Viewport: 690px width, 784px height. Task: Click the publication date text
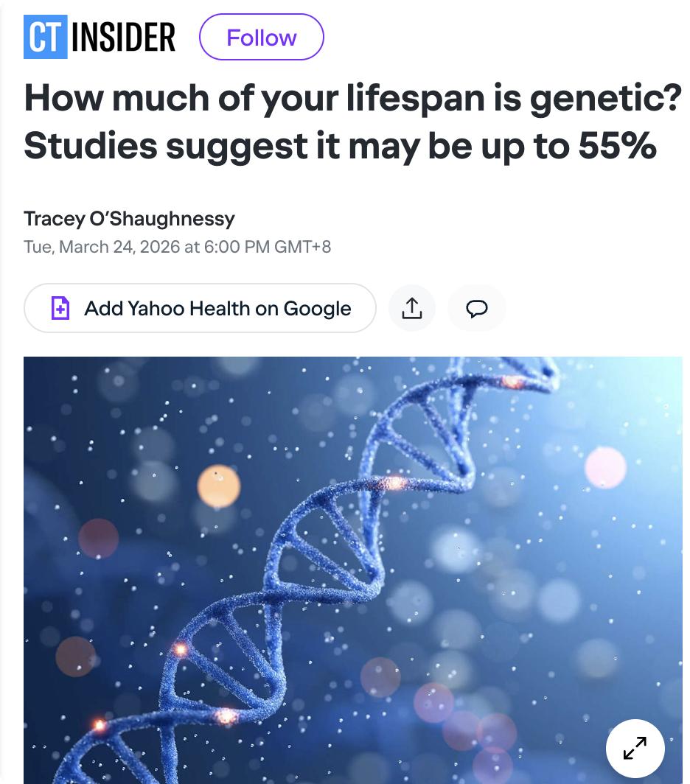click(178, 247)
